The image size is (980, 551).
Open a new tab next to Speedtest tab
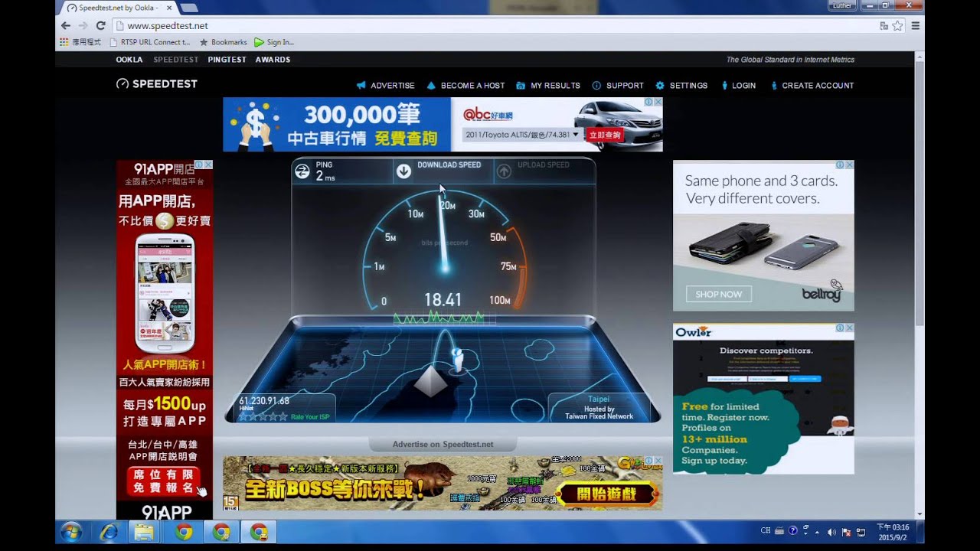pos(188,8)
